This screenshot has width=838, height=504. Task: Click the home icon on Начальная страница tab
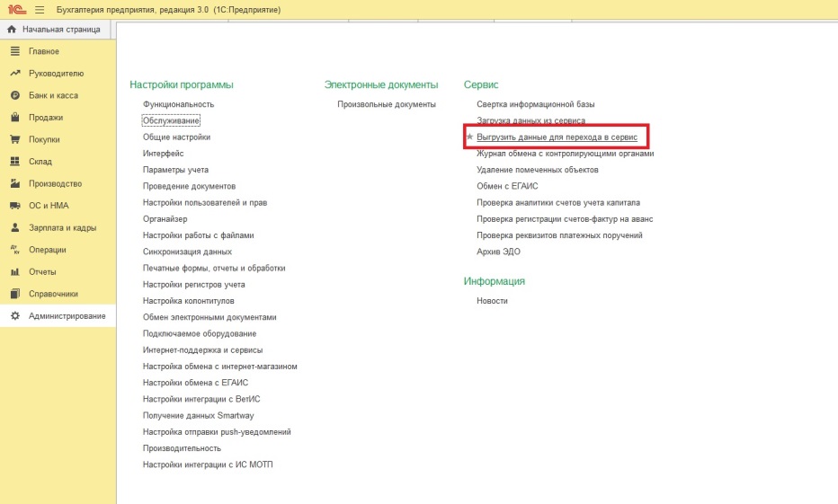(12, 30)
